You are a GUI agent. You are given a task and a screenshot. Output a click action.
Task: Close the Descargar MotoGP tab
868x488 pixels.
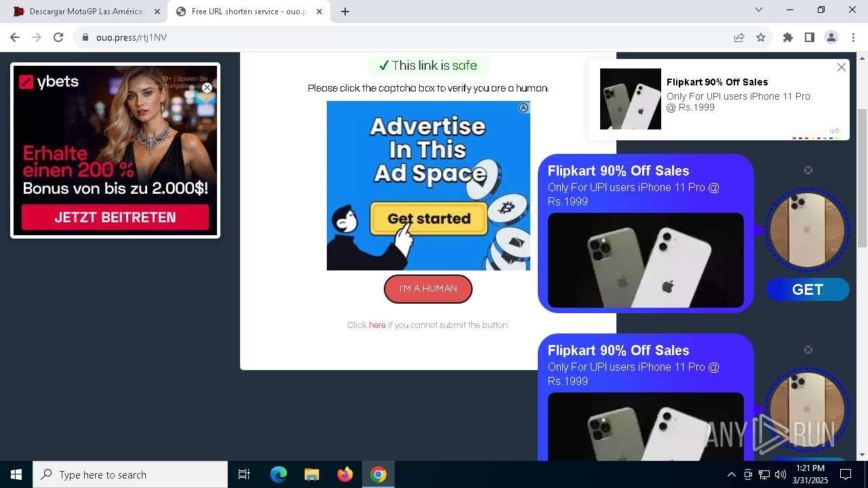pos(157,12)
